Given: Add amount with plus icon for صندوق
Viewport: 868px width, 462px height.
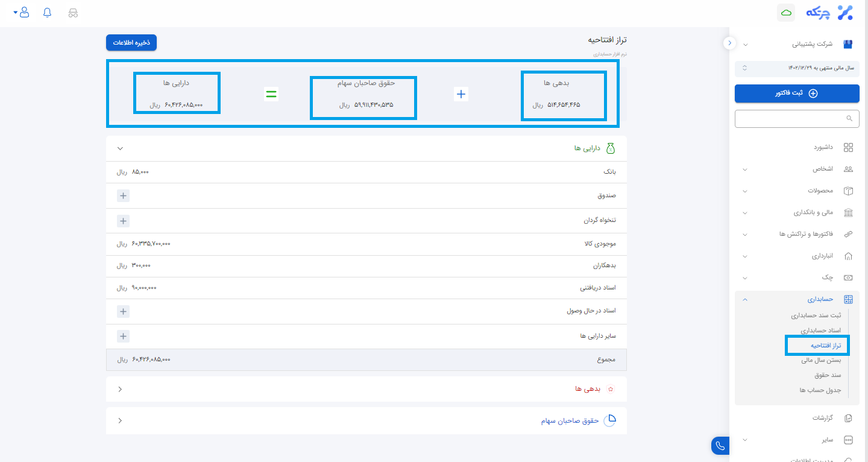Looking at the screenshot, I should [x=123, y=196].
